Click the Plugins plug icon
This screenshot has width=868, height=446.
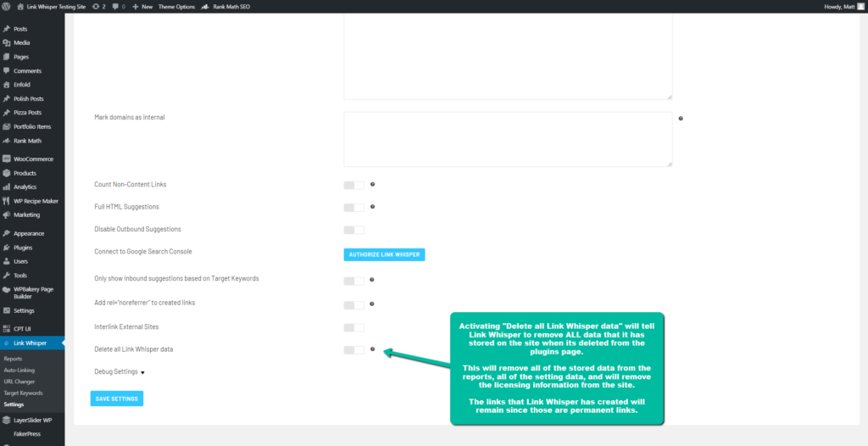pyautogui.click(x=6, y=247)
